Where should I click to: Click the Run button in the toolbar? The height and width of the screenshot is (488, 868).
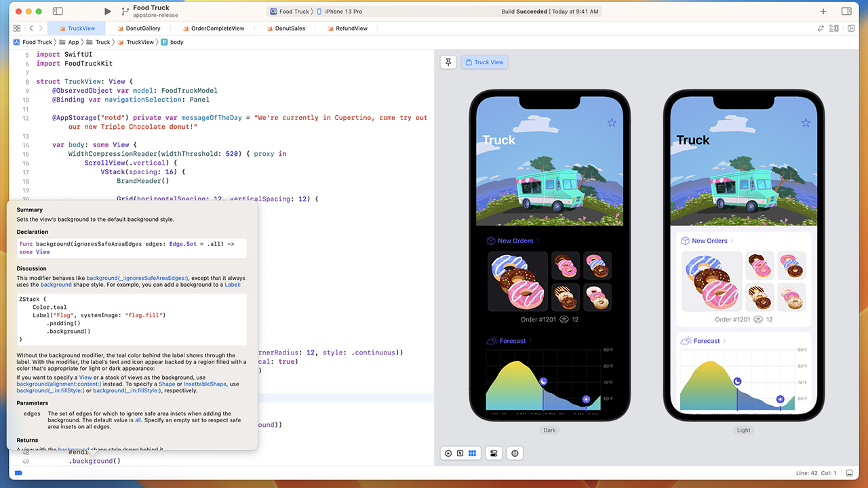[107, 11]
